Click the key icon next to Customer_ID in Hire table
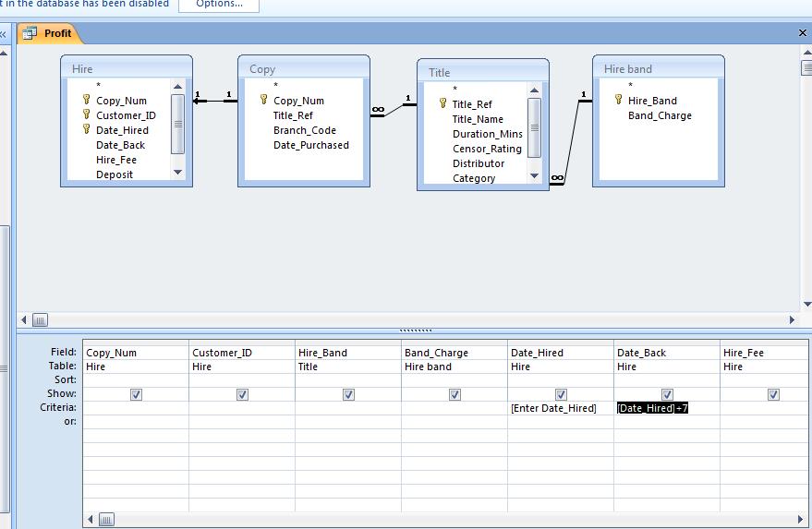812x529 pixels. [x=87, y=114]
